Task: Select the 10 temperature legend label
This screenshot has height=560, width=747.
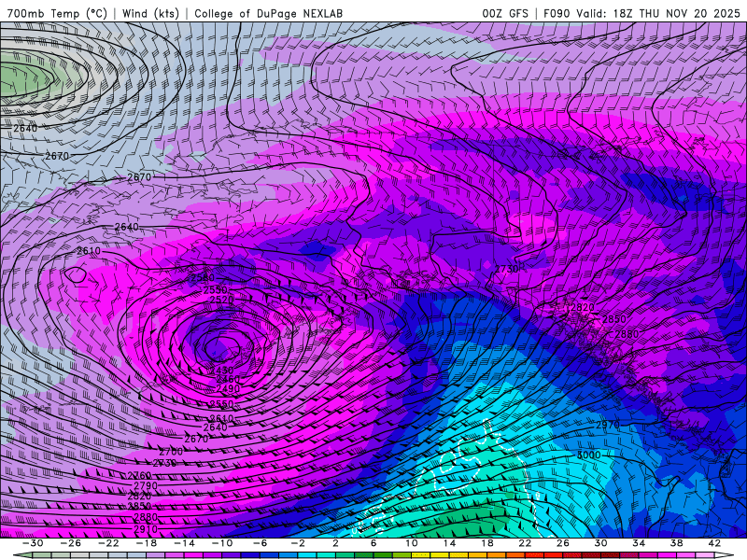Action: coord(411,543)
